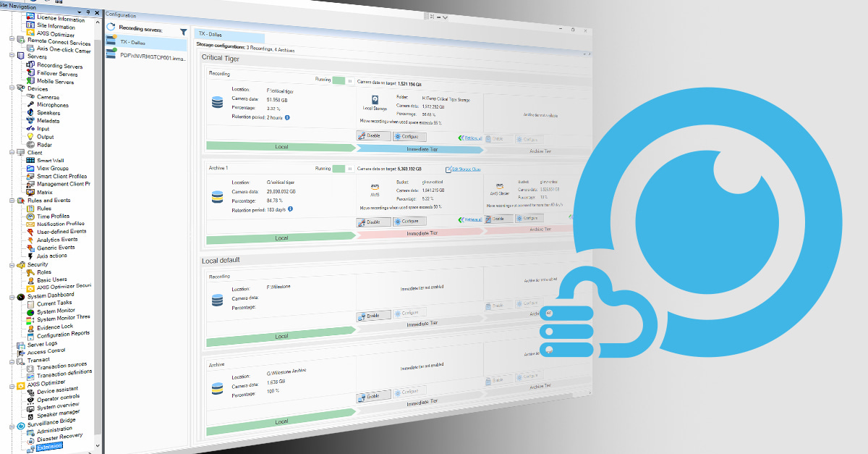Select Extension under Surveillance Bridge
The height and width of the screenshot is (454, 868).
click(49, 446)
